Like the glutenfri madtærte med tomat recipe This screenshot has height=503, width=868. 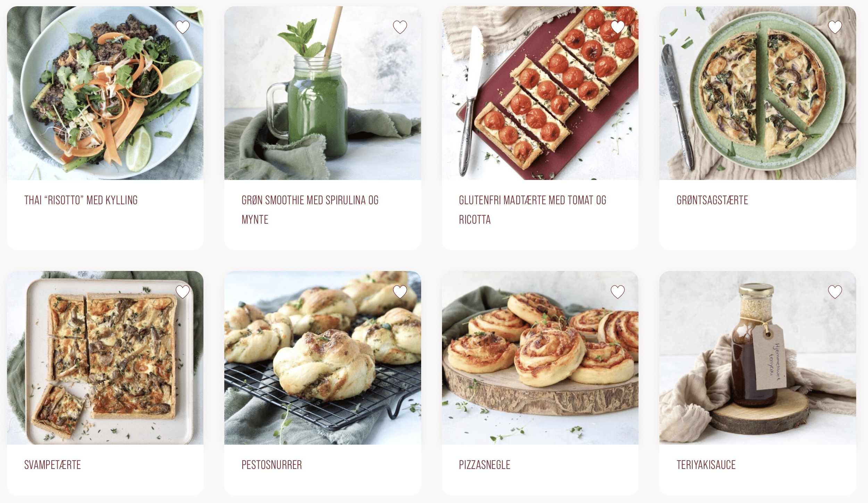(618, 27)
